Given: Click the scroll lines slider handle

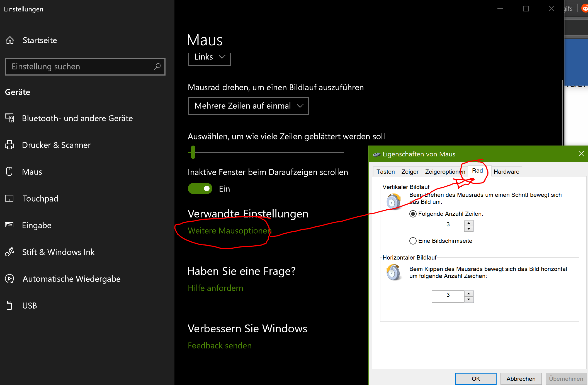Looking at the screenshot, I should [x=193, y=152].
